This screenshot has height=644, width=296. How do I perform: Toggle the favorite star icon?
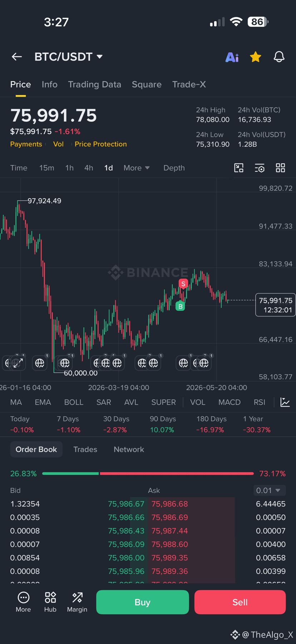[x=256, y=57]
